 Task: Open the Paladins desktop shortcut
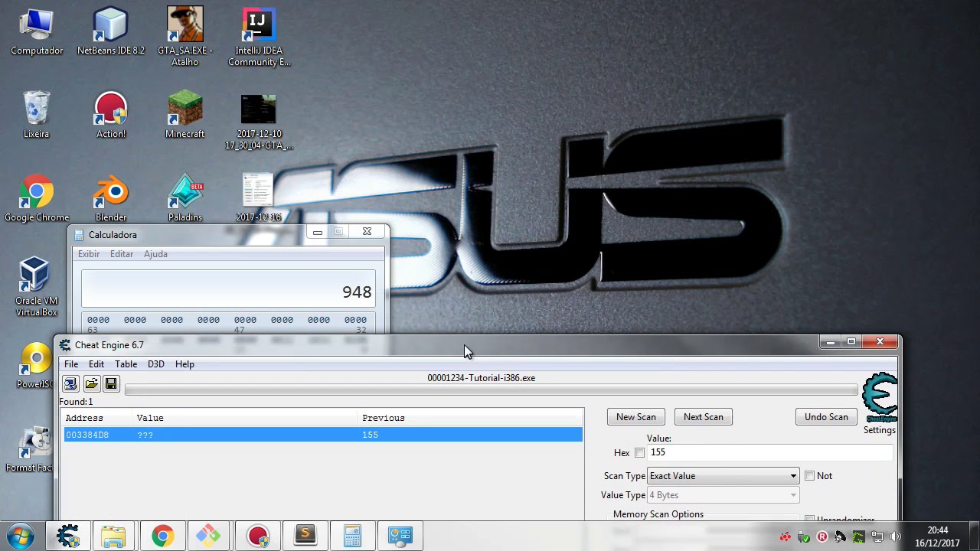click(x=185, y=198)
